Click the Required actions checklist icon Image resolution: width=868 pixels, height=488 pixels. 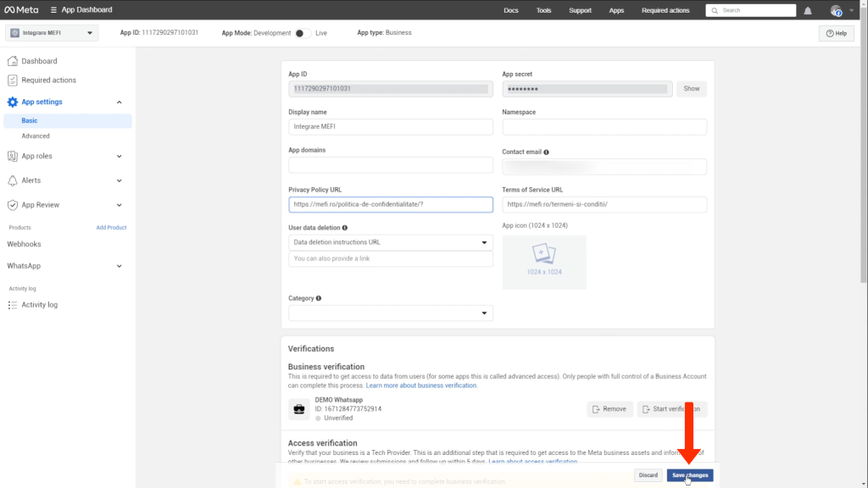tap(12, 80)
